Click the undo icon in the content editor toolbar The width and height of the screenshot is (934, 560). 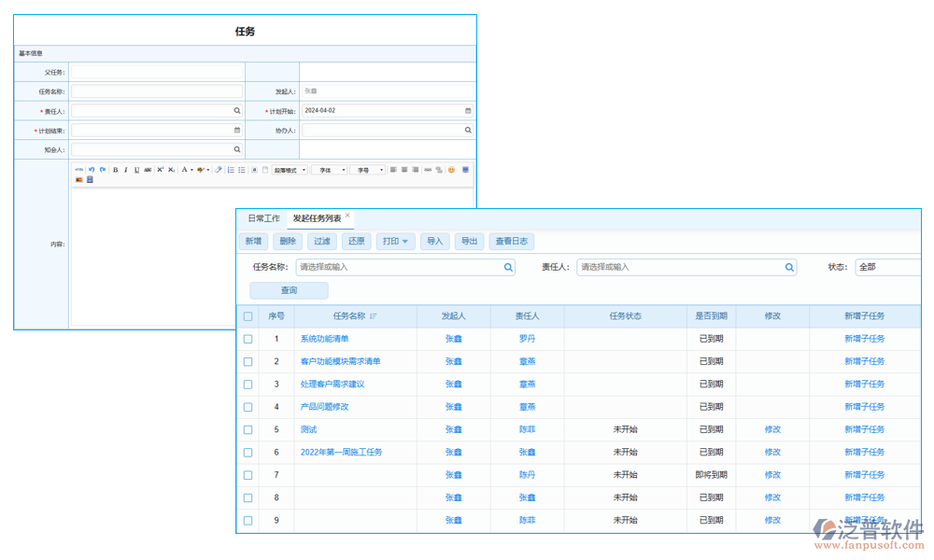point(91,170)
